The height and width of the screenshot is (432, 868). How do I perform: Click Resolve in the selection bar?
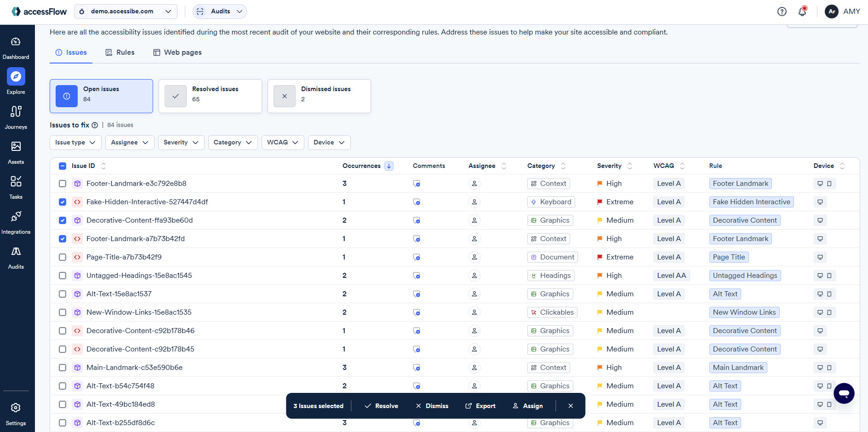click(x=381, y=406)
